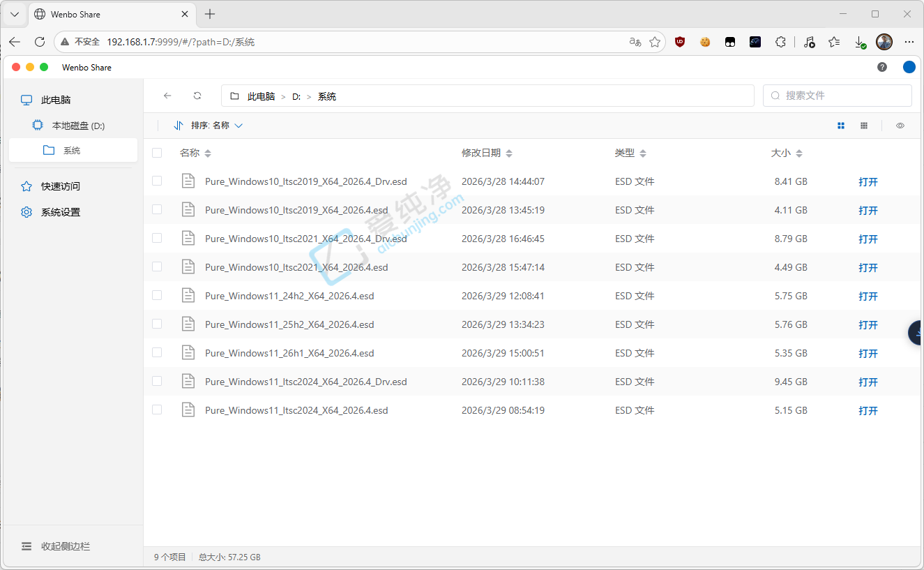Click the blue user avatar circle

[909, 67]
